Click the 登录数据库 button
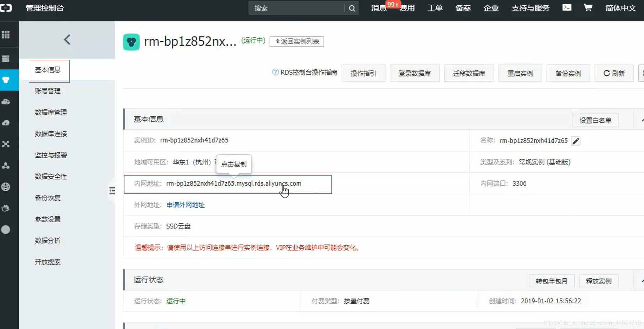 point(415,73)
